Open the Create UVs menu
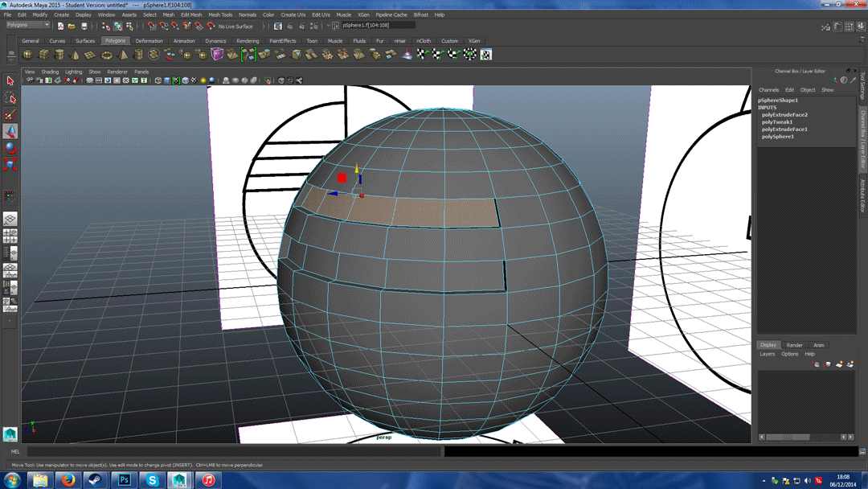The height and width of the screenshot is (489, 868). [x=293, y=15]
